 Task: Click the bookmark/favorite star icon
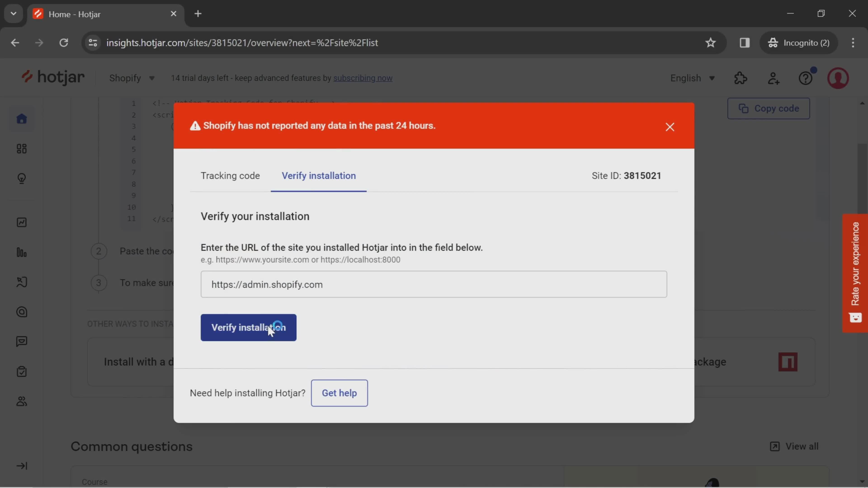click(711, 42)
